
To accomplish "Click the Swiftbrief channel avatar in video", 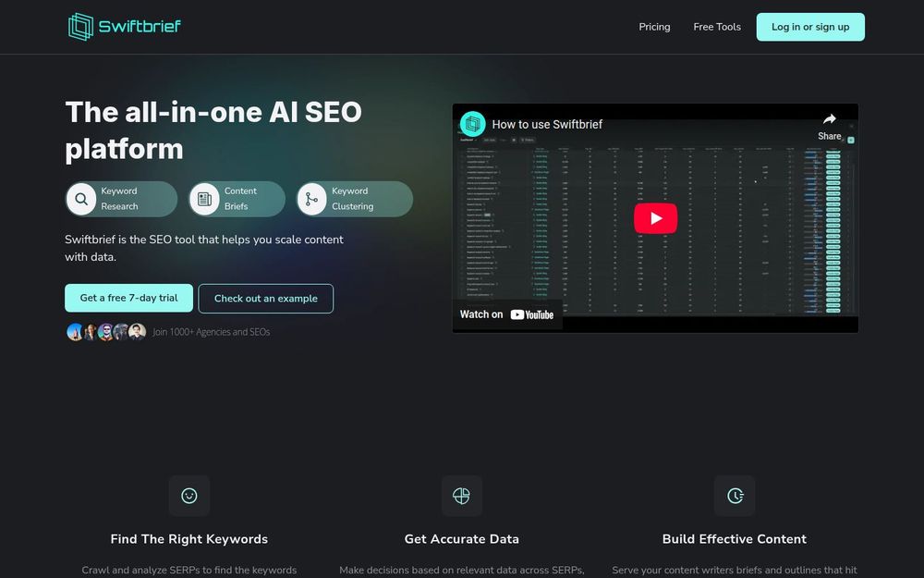I will pos(472,124).
